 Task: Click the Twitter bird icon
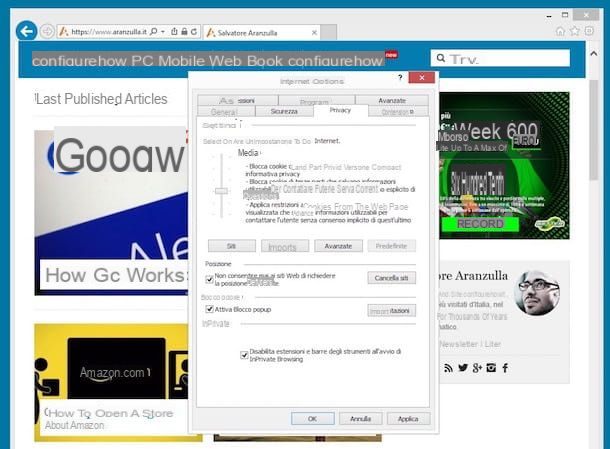[x=463, y=368]
